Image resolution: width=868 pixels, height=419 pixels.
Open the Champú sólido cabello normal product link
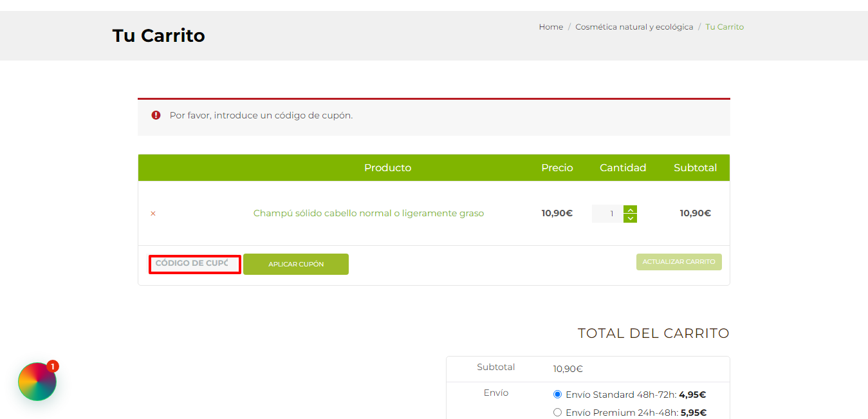(x=369, y=213)
